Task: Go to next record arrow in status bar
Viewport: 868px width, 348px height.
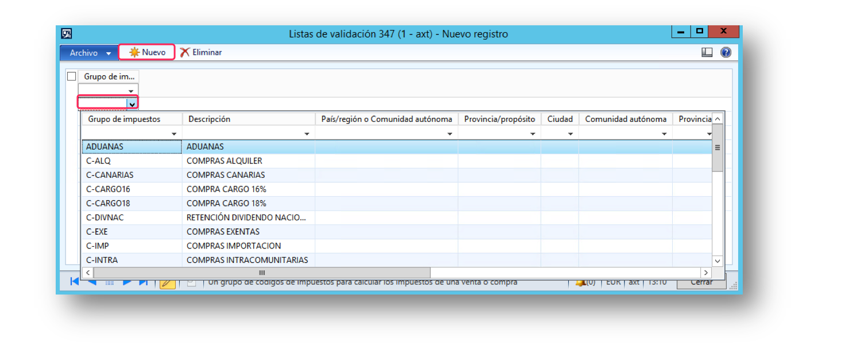Action: pos(127,282)
